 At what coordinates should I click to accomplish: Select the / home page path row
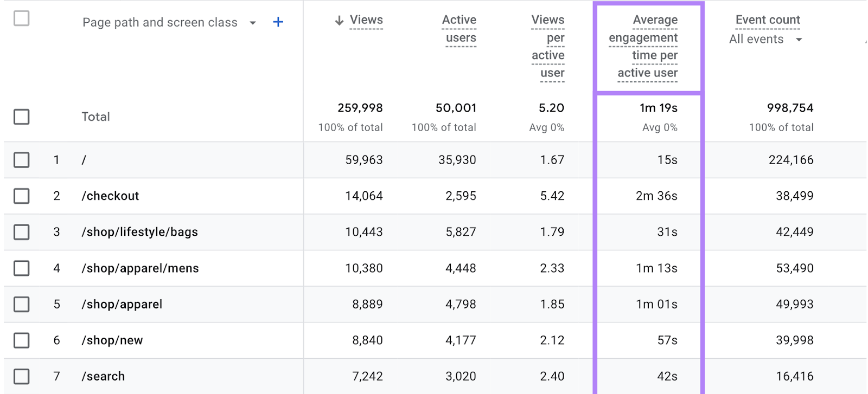84,160
